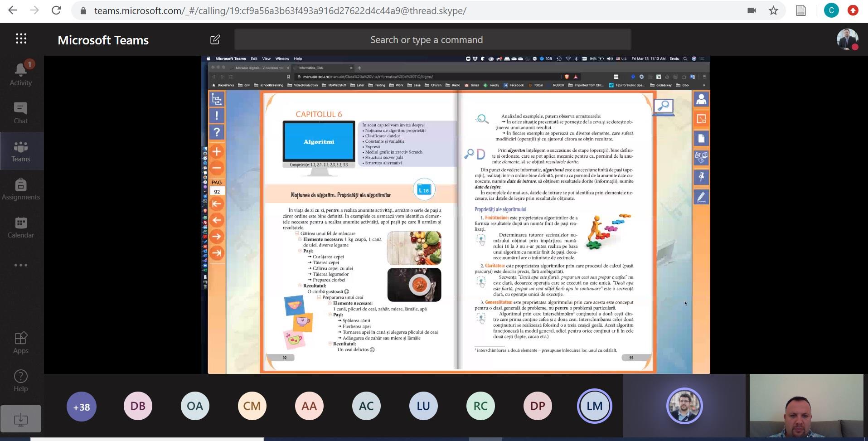Select Teams in the left sidebar
This screenshot has width=868, height=441.
21,151
